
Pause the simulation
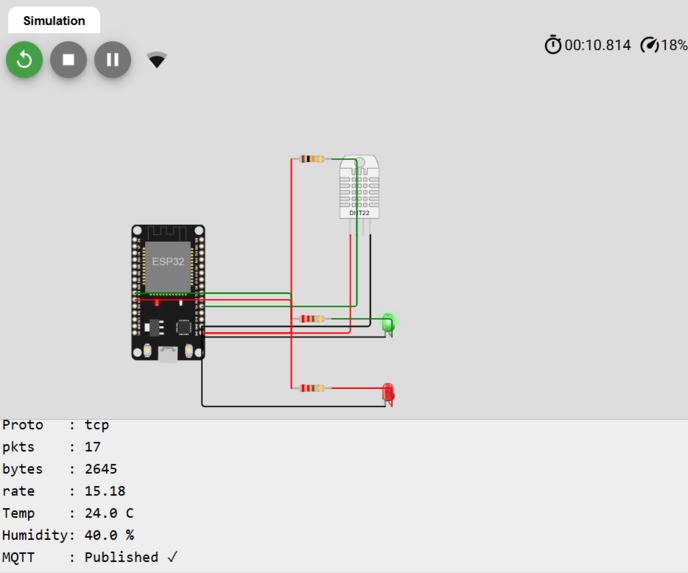point(112,60)
